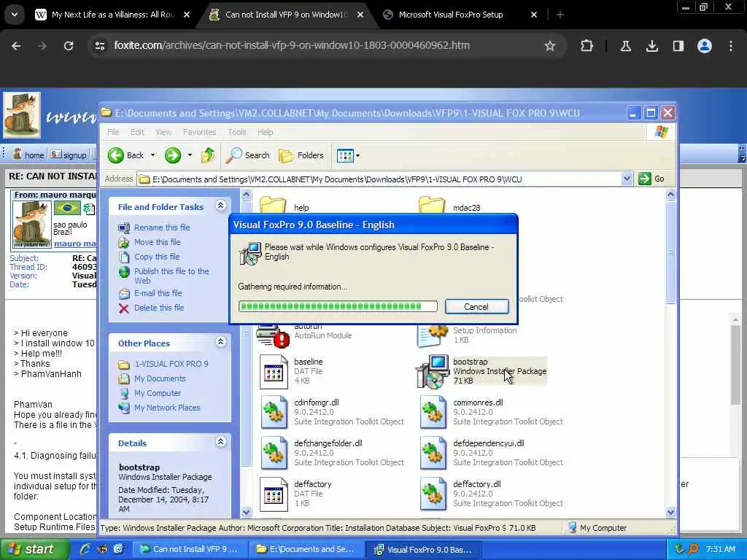Open new Chrome tab plus button
The height and width of the screenshot is (560, 747).
pos(560,15)
